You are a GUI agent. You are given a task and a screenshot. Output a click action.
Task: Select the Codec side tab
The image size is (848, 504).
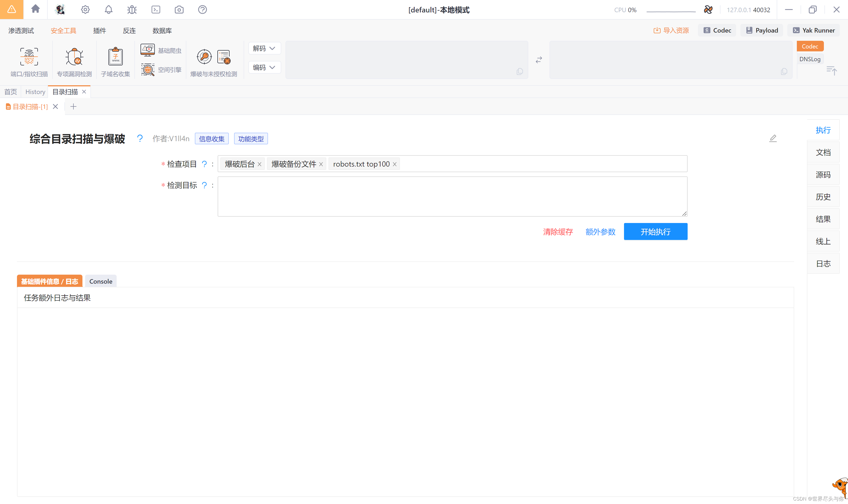coord(810,46)
